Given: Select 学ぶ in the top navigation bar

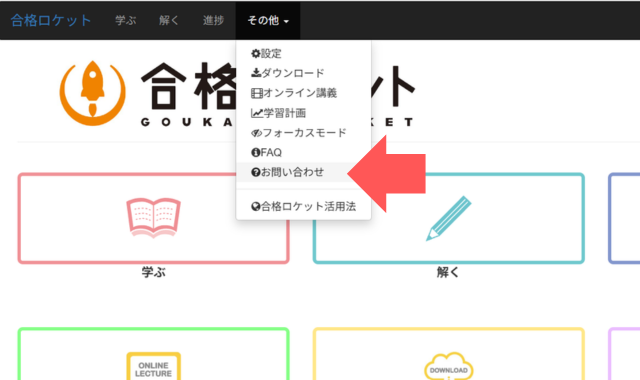Looking at the screenshot, I should pyautogui.click(x=125, y=20).
